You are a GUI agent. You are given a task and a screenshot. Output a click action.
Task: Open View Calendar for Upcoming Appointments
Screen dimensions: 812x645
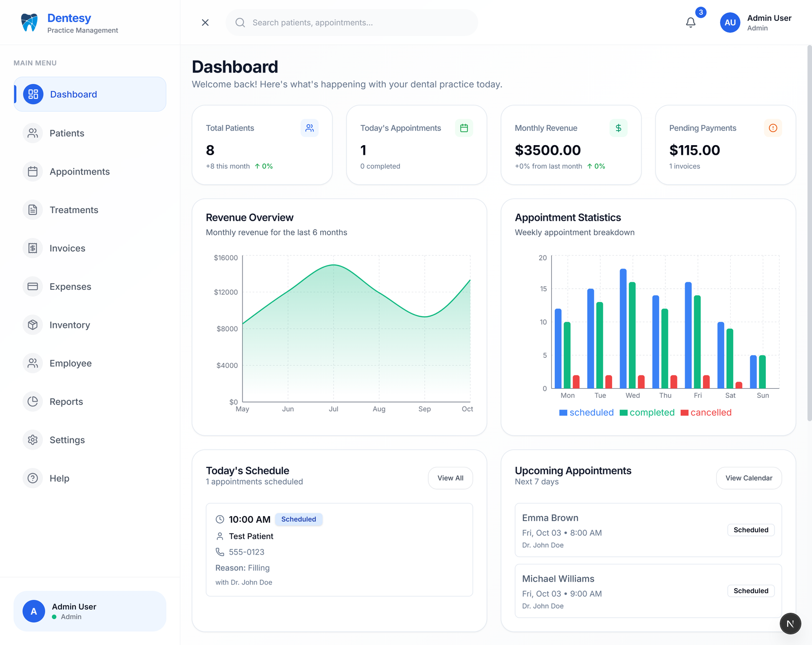pyautogui.click(x=749, y=478)
